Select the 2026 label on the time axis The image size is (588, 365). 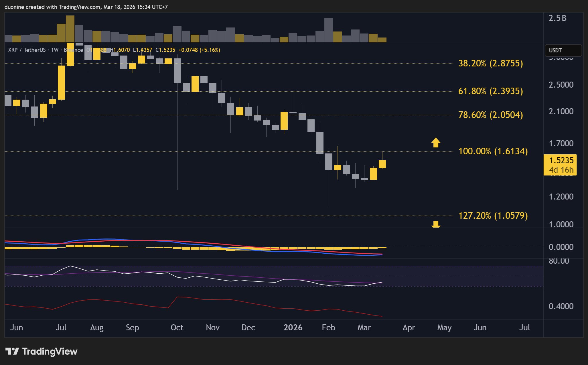[293, 327]
